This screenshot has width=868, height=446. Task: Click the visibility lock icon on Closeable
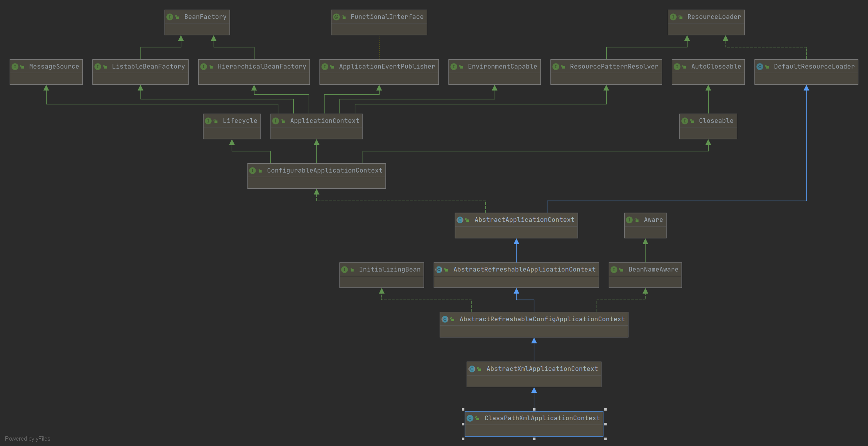pos(692,121)
